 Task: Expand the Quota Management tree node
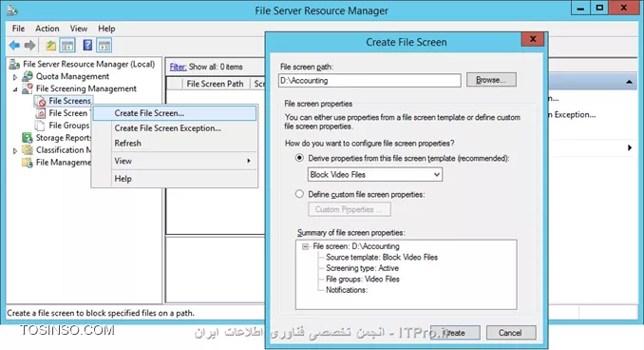pos(15,77)
